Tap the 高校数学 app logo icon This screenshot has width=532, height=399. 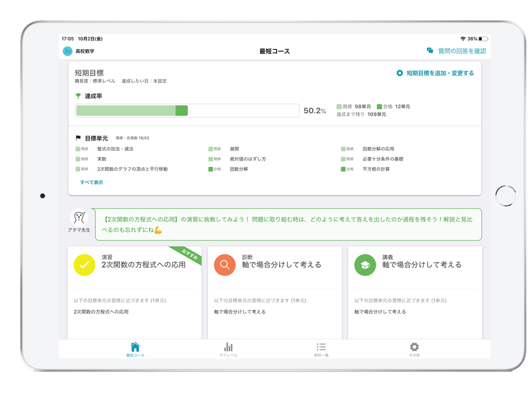tap(68, 51)
